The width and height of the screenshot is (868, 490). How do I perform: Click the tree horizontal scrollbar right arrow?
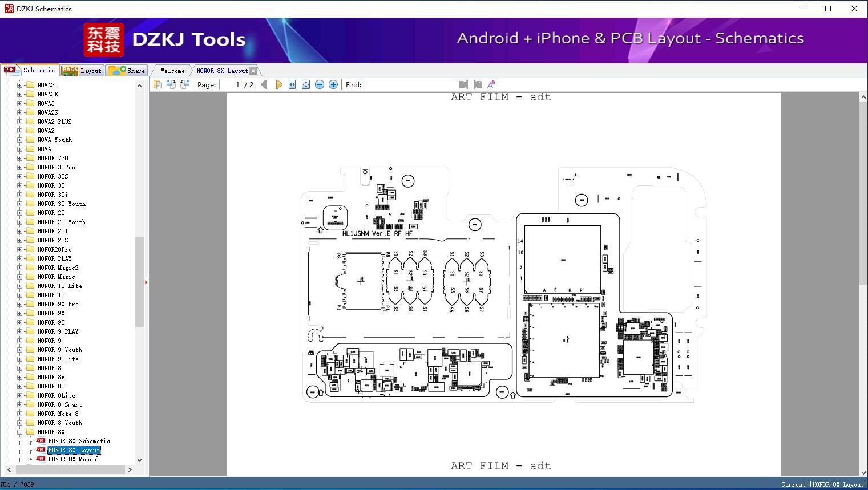coord(130,469)
